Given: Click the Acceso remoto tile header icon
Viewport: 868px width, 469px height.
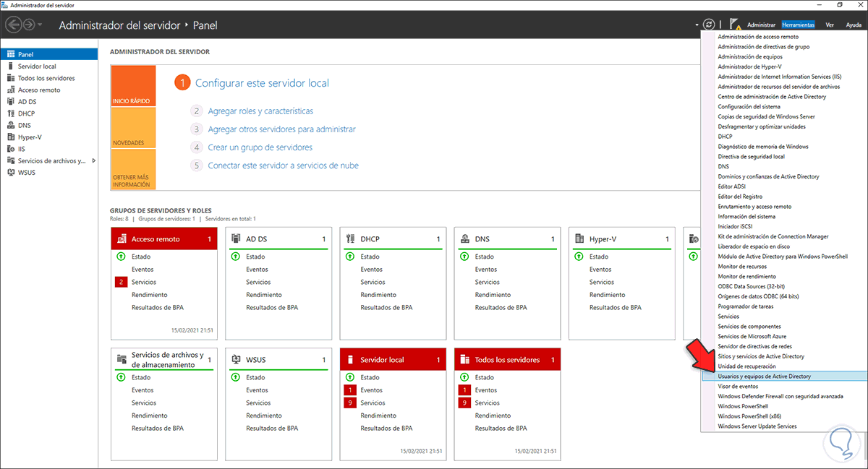Looking at the screenshot, I should pyautogui.click(x=122, y=238).
